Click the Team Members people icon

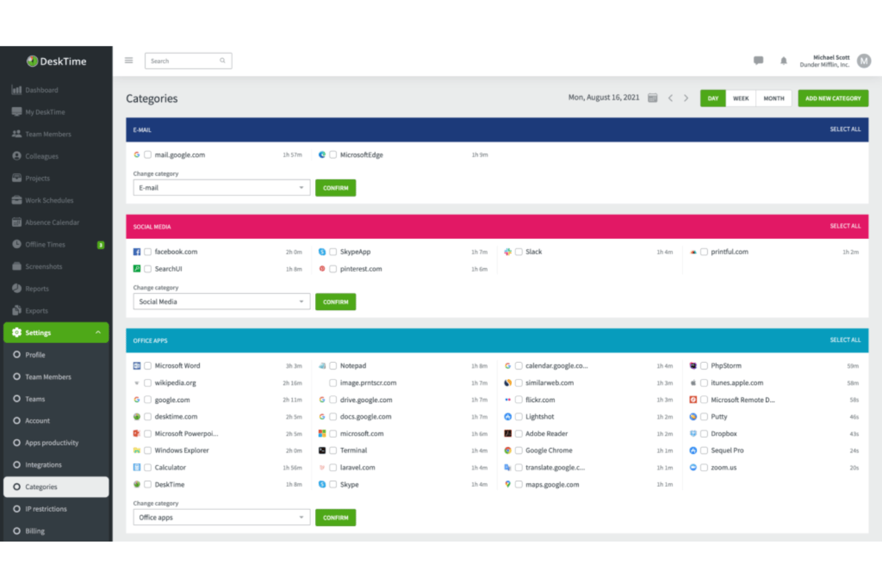pyautogui.click(x=17, y=134)
